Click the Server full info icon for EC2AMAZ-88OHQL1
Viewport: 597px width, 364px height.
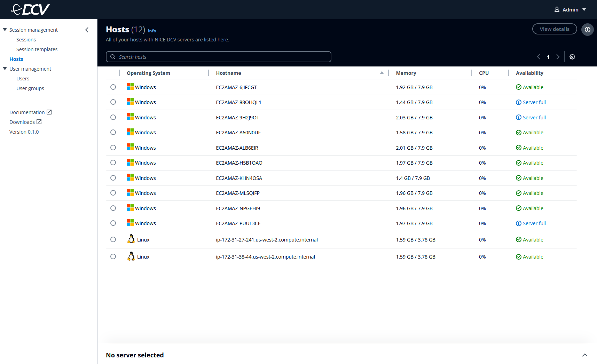pyautogui.click(x=518, y=102)
